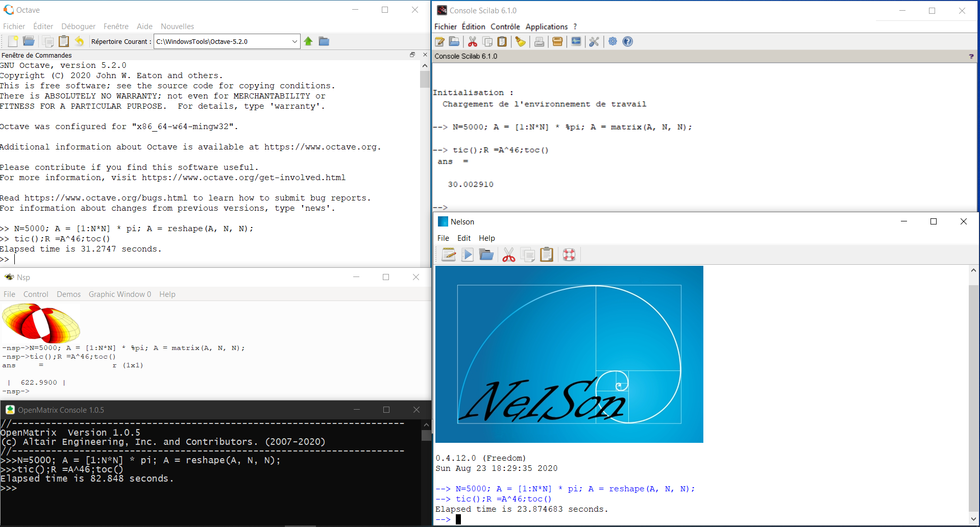Click Scilab's open file icon
This screenshot has height=527, width=980.
coord(454,42)
